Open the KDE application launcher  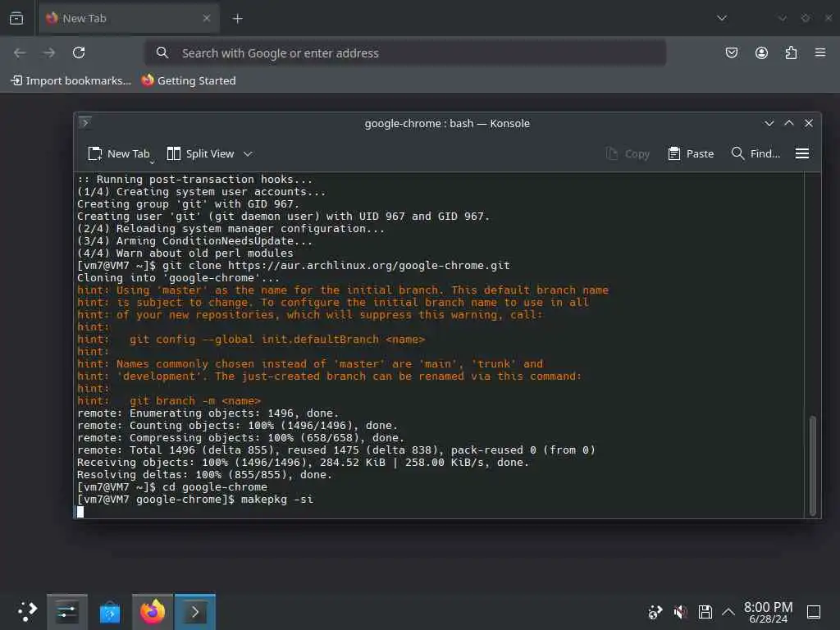(x=27, y=611)
